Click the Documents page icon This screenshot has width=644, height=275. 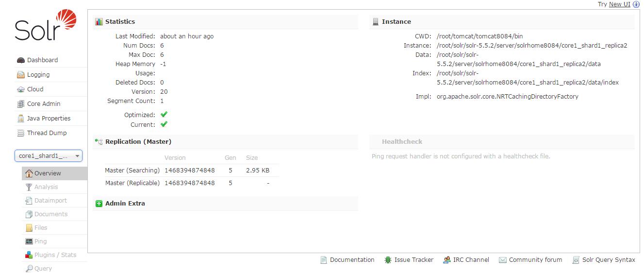pos(29,214)
